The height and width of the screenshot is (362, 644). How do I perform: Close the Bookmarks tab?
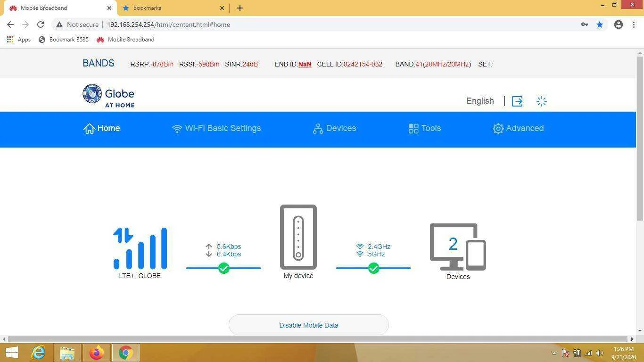point(223,8)
